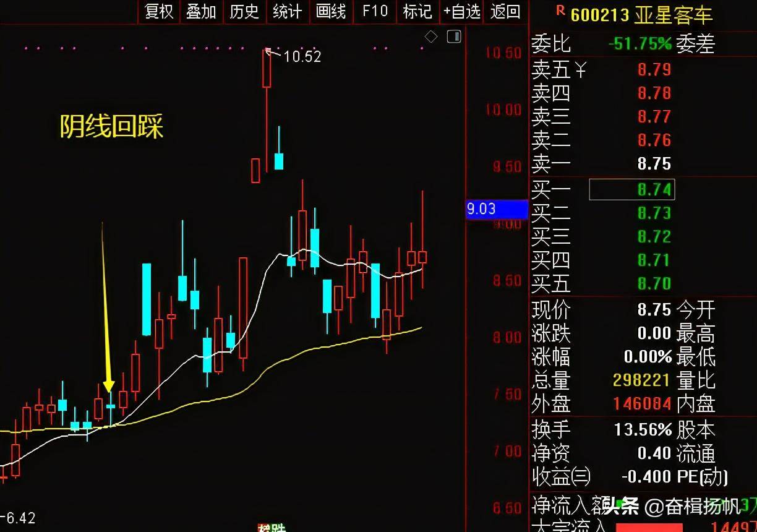The image size is (757, 532).
Task: Add the stock via +自选
Action: (x=461, y=11)
